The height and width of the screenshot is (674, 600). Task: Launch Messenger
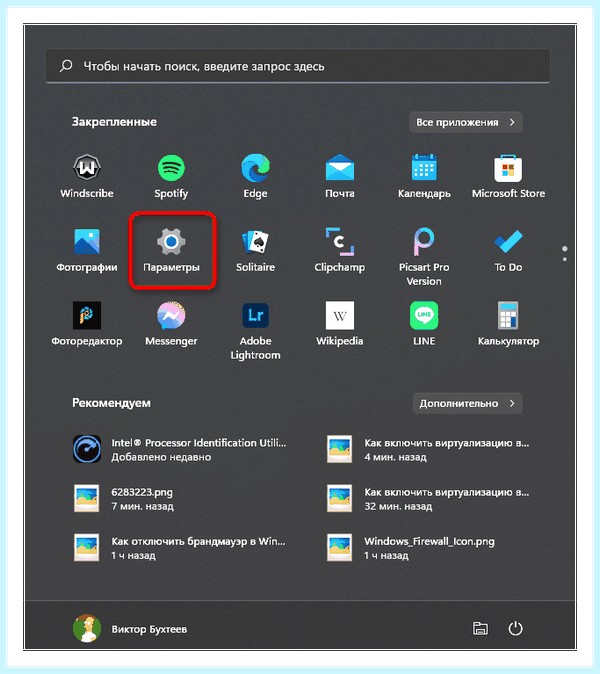pos(171,324)
